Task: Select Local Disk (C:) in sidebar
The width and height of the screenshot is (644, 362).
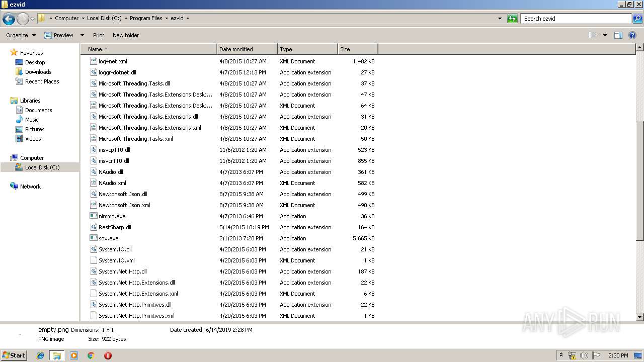Action: coord(42,167)
